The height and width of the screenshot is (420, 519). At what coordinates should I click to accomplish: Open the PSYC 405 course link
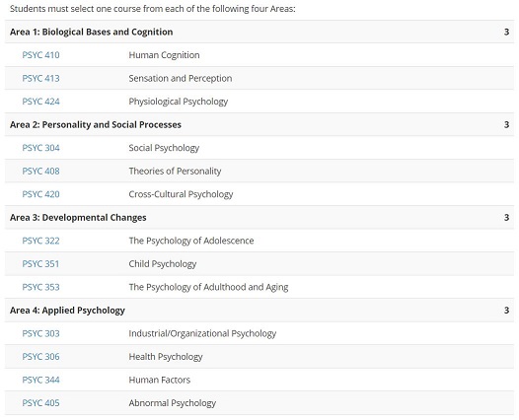40,403
